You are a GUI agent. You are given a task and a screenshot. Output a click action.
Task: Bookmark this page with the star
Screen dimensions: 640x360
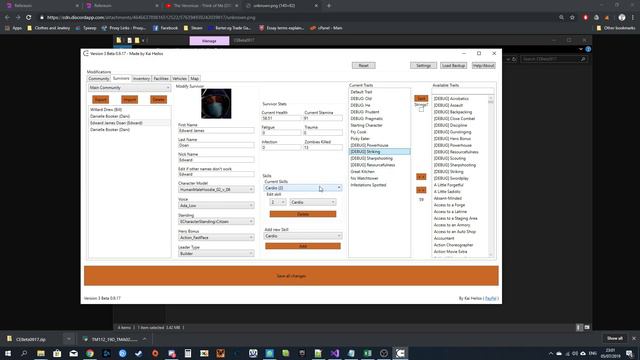pos(572,18)
